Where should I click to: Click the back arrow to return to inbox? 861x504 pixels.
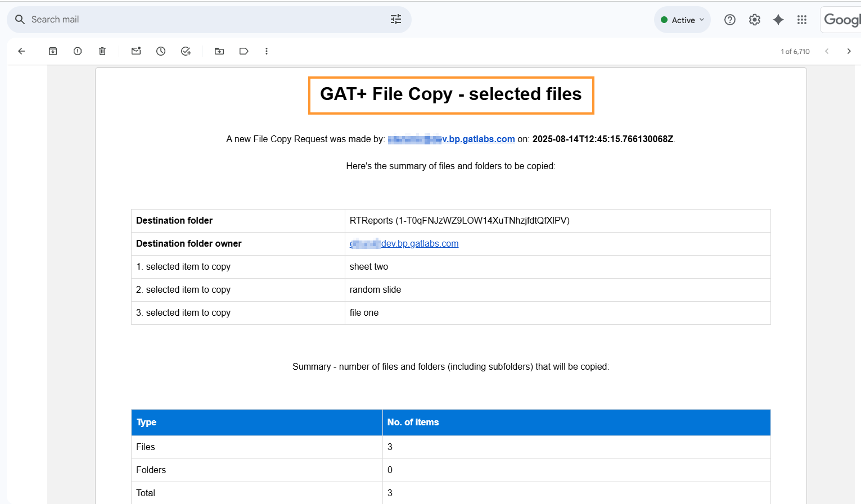(x=21, y=51)
